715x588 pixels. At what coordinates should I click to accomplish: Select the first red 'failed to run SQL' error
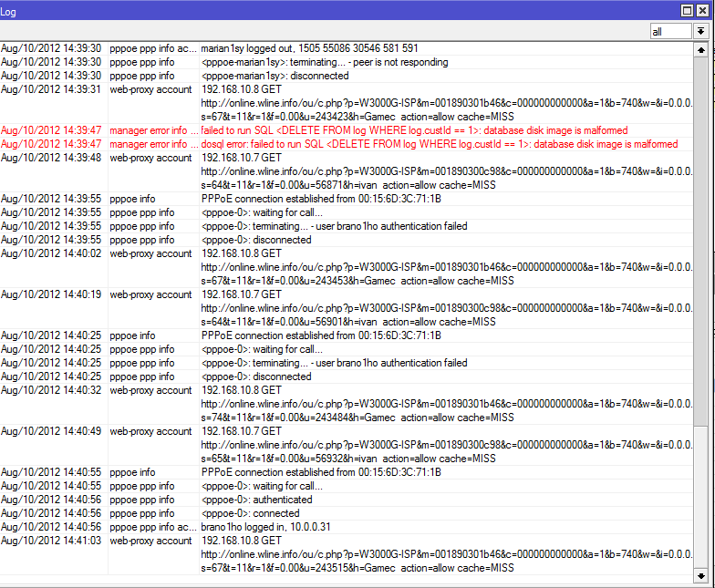click(x=347, y=130)
